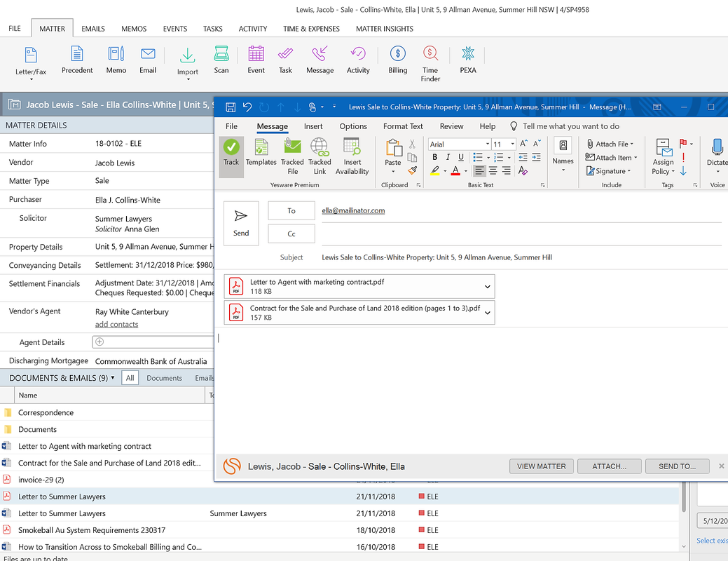Expand the Documents & Emails (9) dropdown
The image size is (728, 561).
coord(112,377)
